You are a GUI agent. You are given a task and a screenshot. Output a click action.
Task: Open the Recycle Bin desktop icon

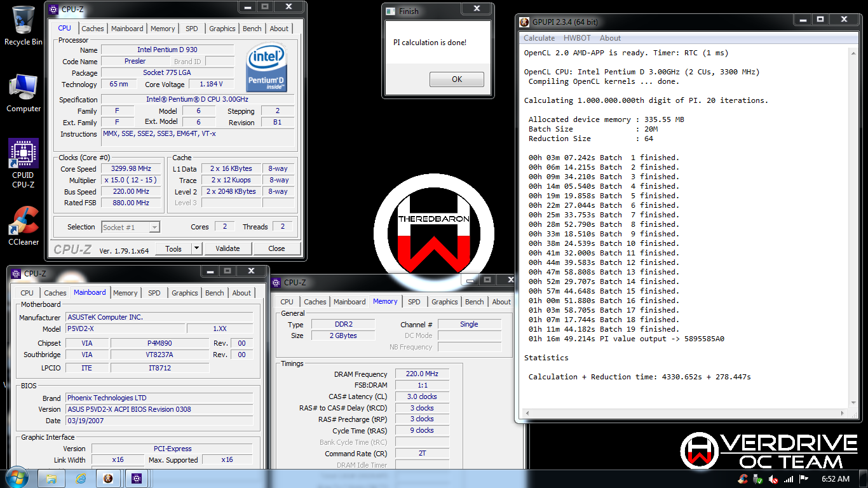24,25
